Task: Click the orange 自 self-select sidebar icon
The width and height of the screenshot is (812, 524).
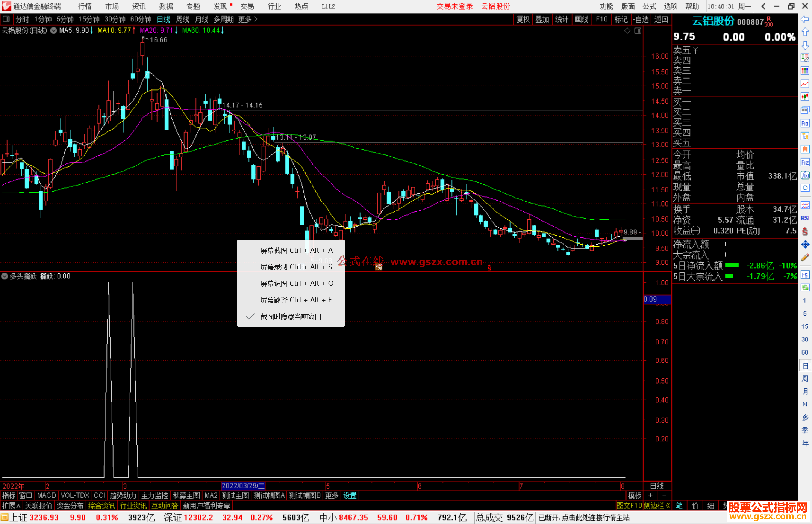Action: (805, 149)
